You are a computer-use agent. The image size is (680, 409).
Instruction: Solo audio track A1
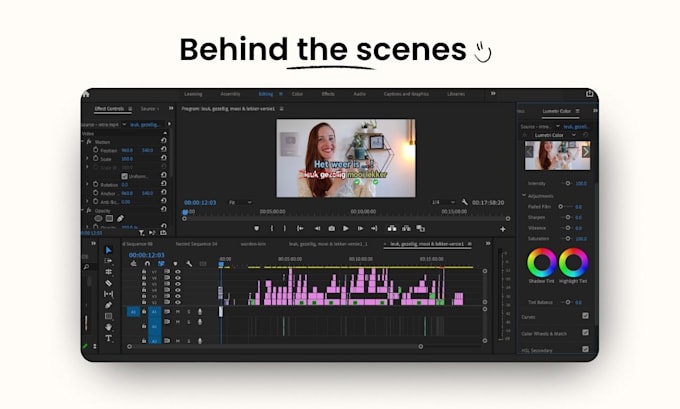[x=189, y=311]
